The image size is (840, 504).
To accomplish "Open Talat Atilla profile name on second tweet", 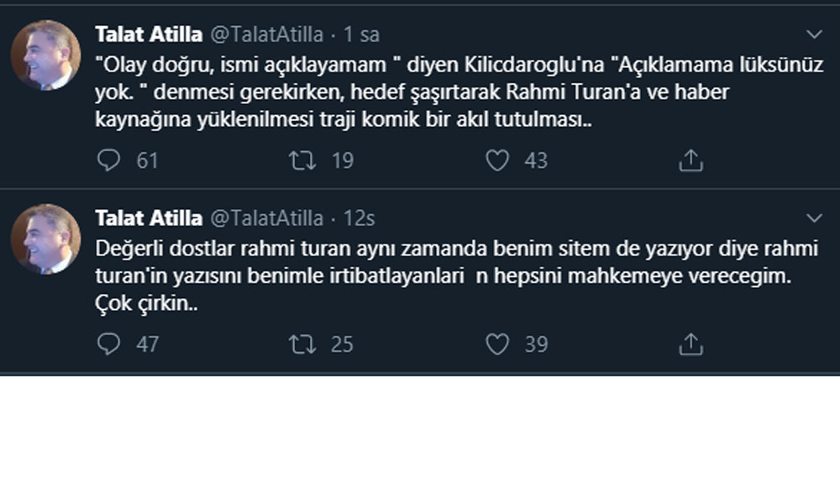I will (x=148, y=218).
